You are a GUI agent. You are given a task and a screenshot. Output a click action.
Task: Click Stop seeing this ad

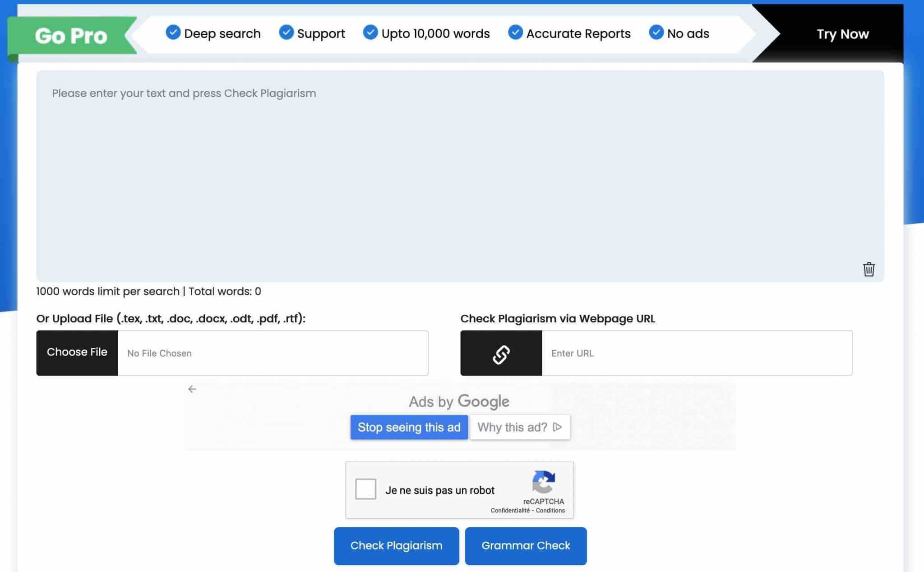(409, 427)
